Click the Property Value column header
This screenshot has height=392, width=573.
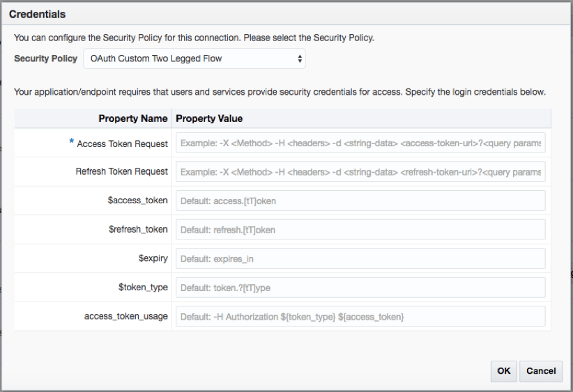pyautogui.click(x=209, y=118)
